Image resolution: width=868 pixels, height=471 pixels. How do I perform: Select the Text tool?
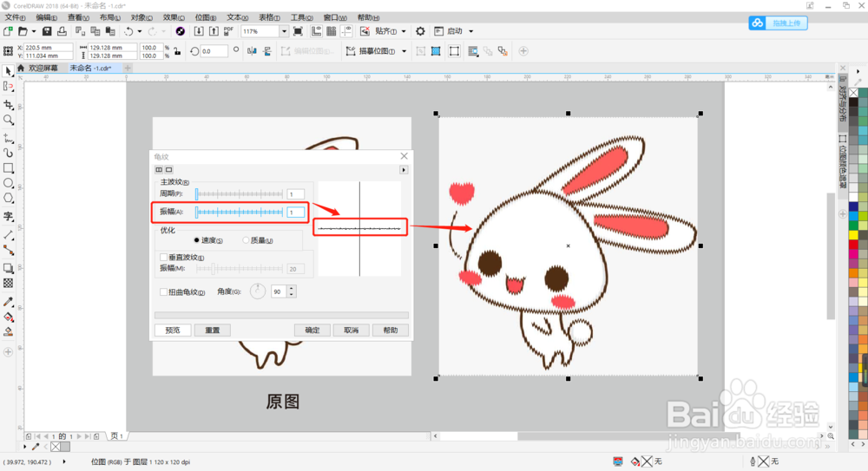pos(9,216)
